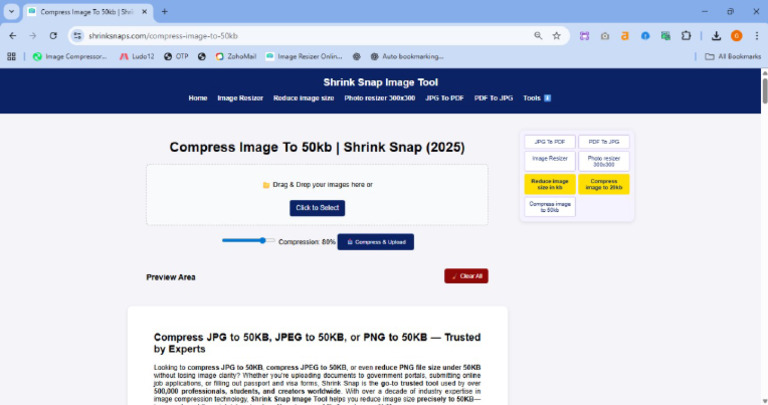The image size is (768, 405).
Task: Open the orange profile avatar
Action: (x=736, y=36)
